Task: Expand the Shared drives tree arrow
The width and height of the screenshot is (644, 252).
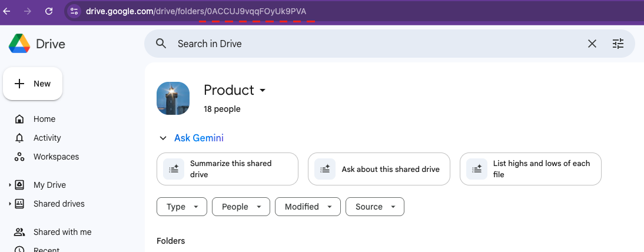Action: (10, 204)
